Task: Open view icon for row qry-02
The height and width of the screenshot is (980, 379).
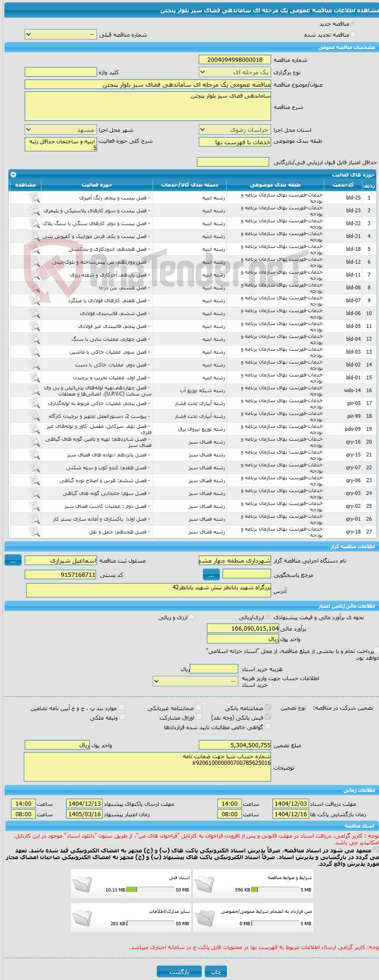Action: tap(34, 506)
